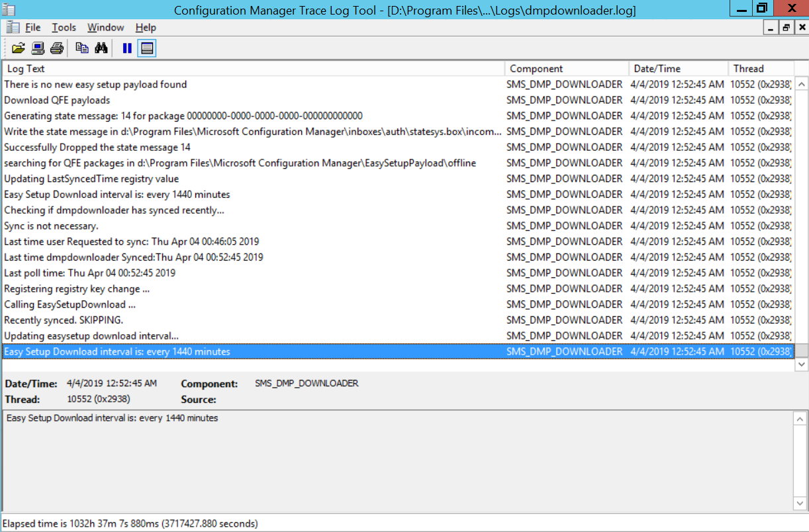Open log on server toolbar icon
Screen dimensions: 809x532
38,48
